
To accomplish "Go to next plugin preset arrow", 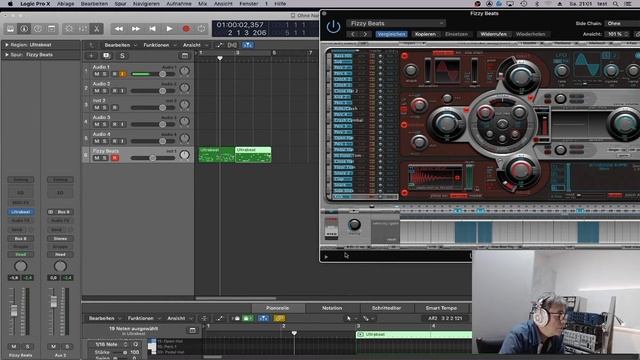I will pos(365,34).
